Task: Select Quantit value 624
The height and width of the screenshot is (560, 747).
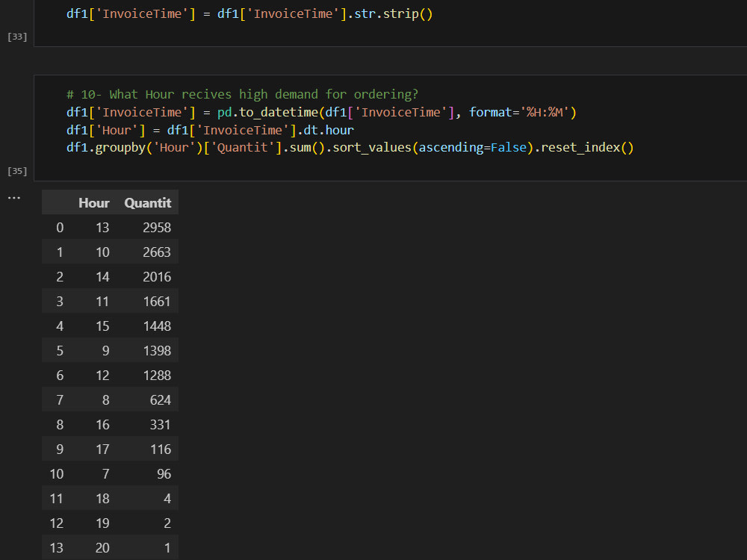Action: click(x=160, y=400)
